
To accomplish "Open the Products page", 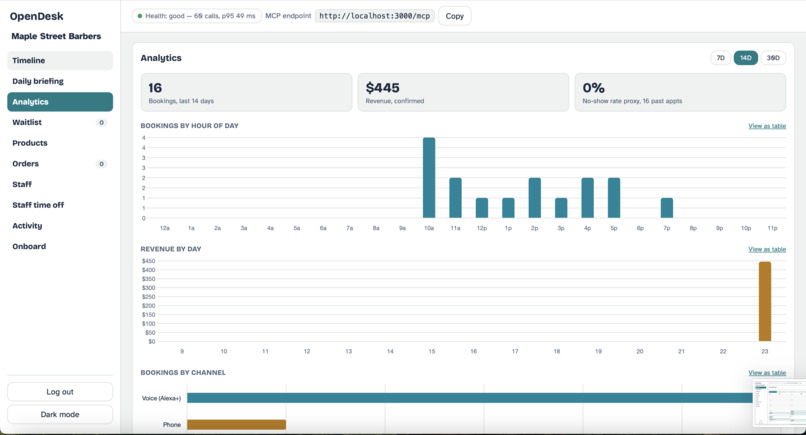I will (x=60, y=143).
